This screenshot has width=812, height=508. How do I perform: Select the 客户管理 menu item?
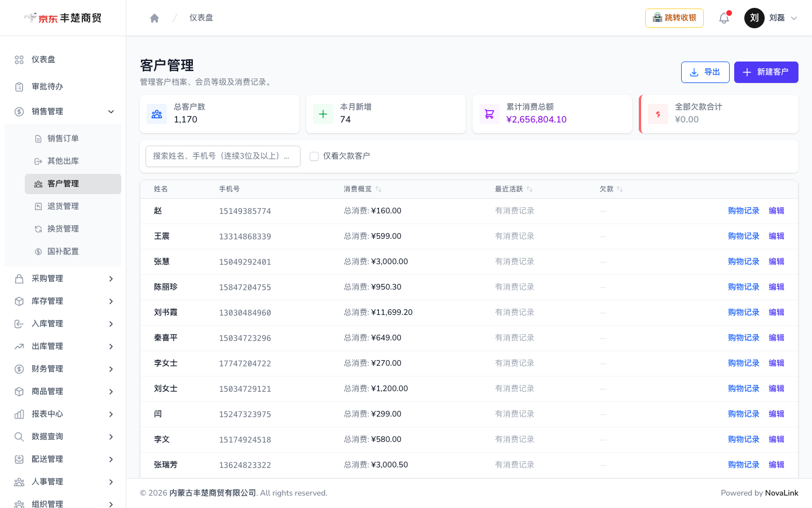click(x=73, y=184)
